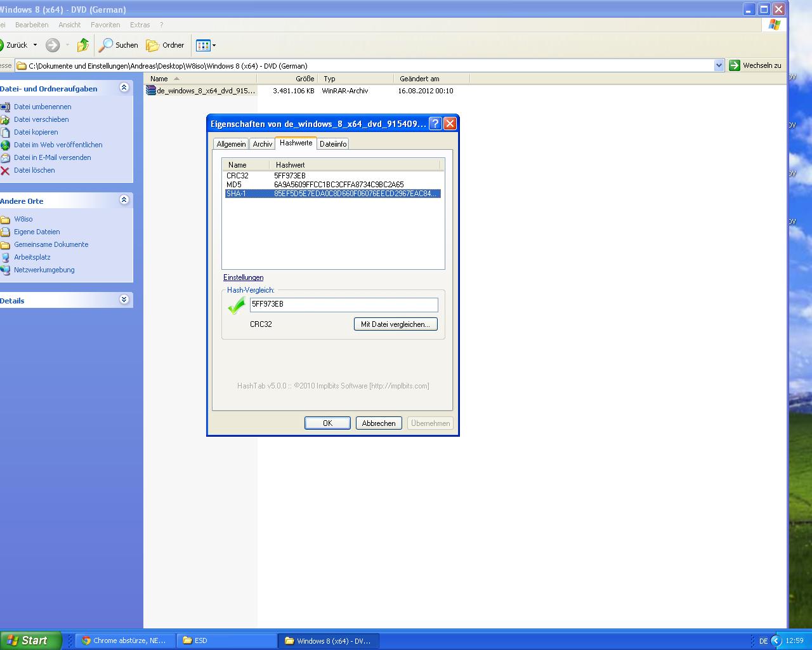Click the Zurück back arrow button
812x650 pixels.
coord(14,45)
